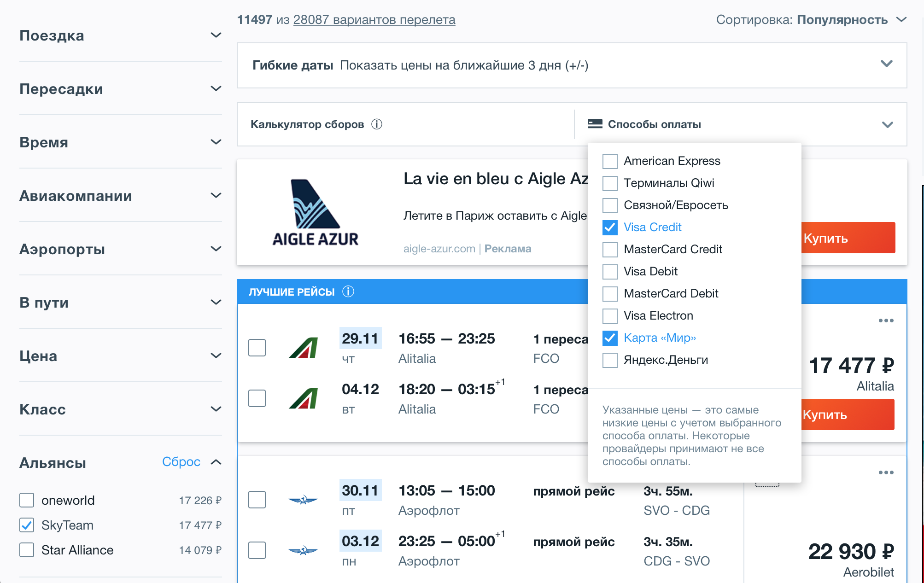Check the Star Alliance filter checkbox
Image resolution: width=924 pixels, height=583 pixels.
coord(27,550)
